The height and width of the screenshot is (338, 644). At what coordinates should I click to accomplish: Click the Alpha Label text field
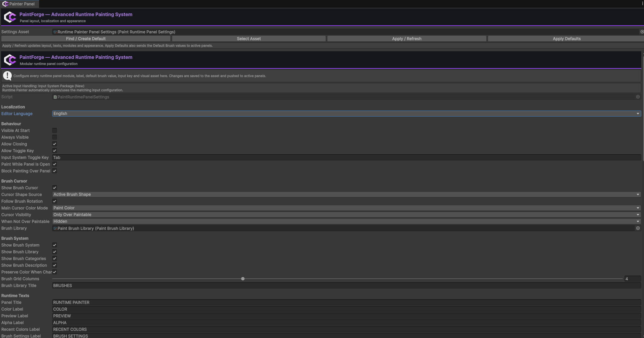pos(346,322)
